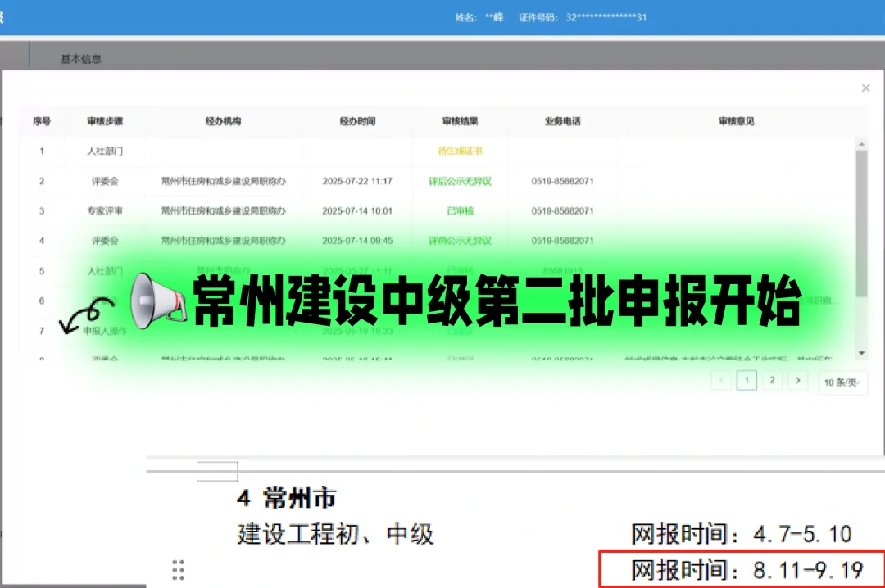
Task: Click the 审核步骤 column header
Action: click(105, 121)
